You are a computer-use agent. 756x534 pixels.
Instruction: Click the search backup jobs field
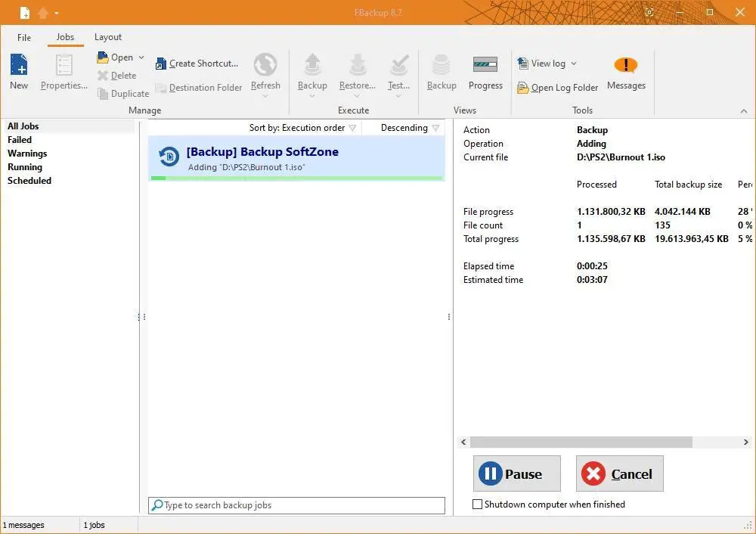(x=296, y=505)
